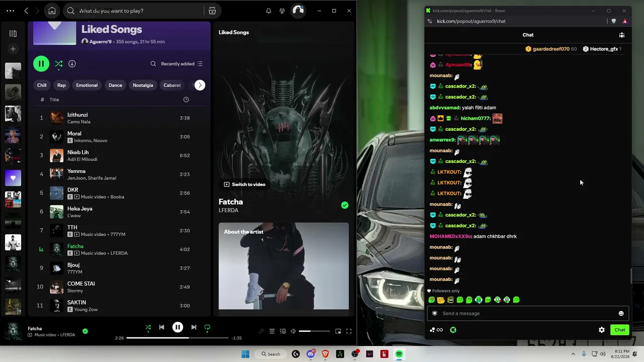Open Recently added sort dropdown
This screenshot has width=644, height=362.
coord(182,64)
